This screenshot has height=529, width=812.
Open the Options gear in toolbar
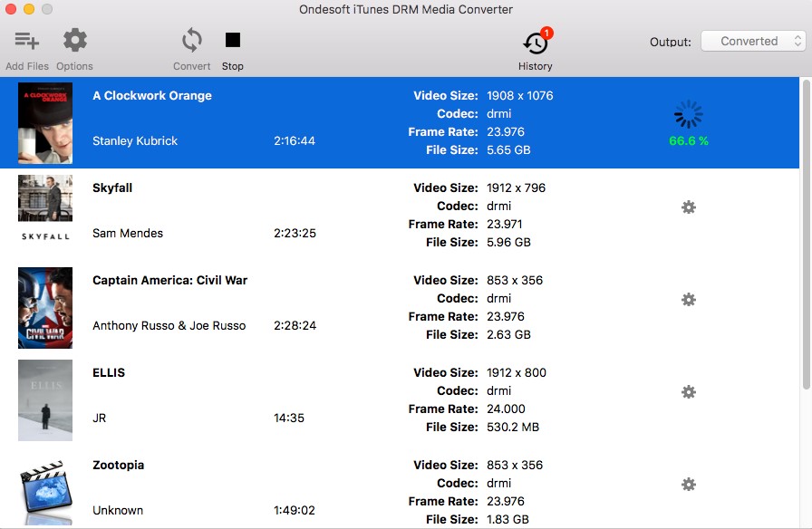(74, 41)
